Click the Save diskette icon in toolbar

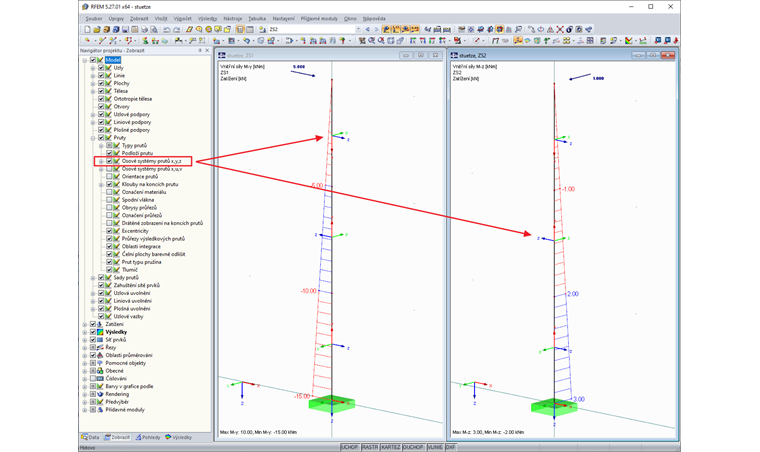point(125,30)
